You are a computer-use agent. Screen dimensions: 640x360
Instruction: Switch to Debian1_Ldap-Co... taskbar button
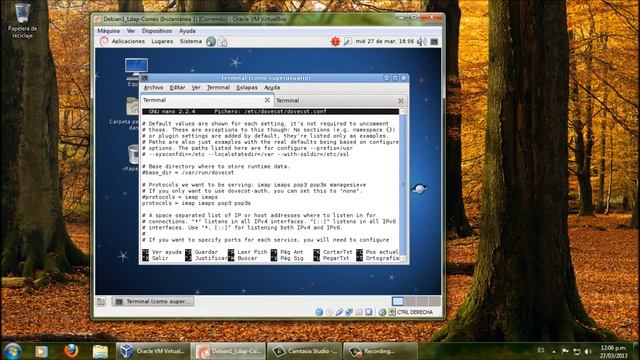pos(229,351)
